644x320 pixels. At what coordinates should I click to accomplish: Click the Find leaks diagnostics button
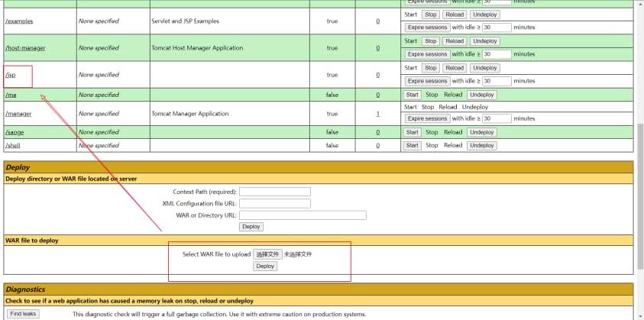click(x=23, y=314)
